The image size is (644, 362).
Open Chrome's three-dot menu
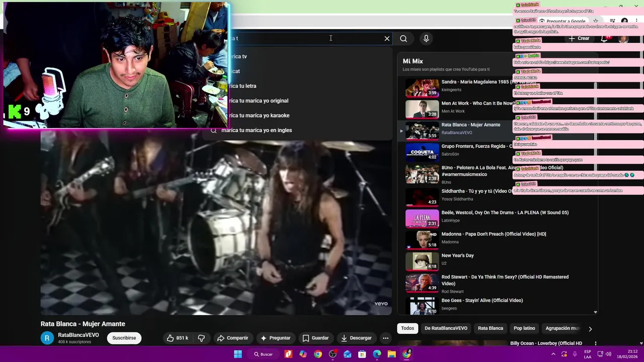(637, 21)
